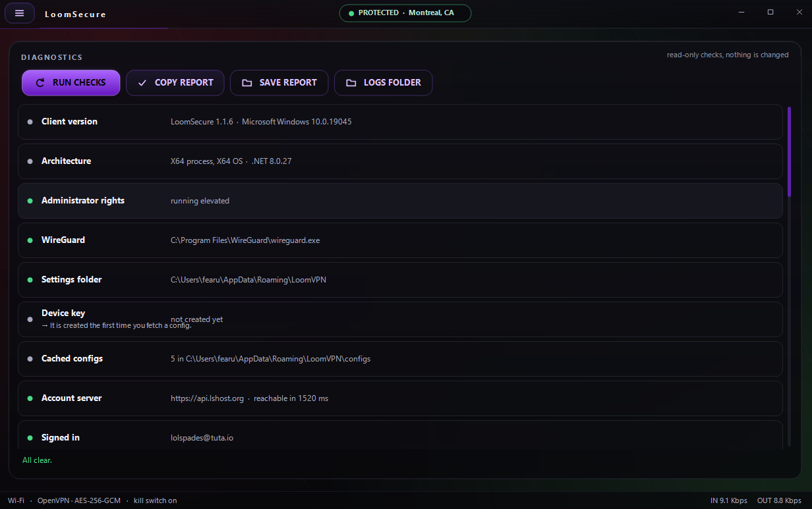This screenshot has width=812, height=509.
Task: Click the green dot next to WireGuard
Action: 30,240
